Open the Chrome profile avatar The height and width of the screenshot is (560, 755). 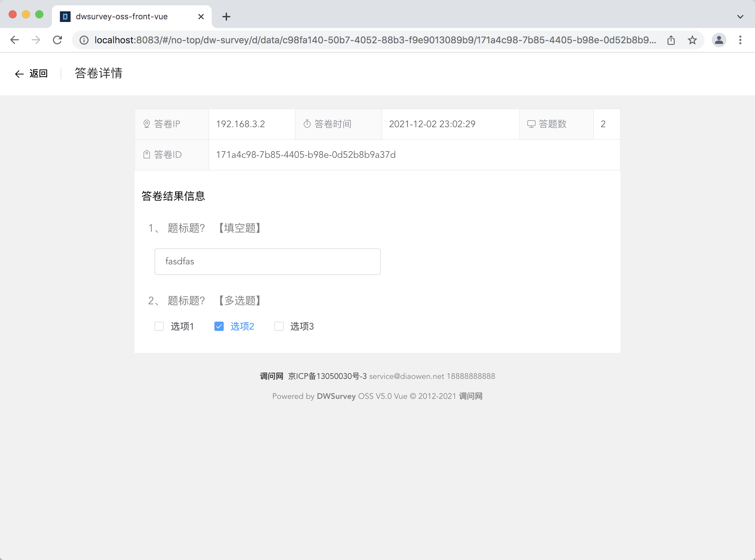[719, 40]
